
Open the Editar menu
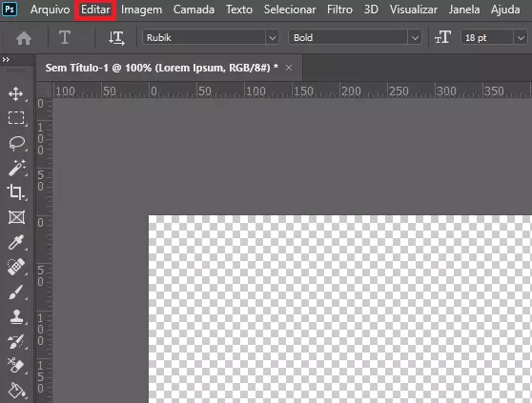click(x=95, y=10)
